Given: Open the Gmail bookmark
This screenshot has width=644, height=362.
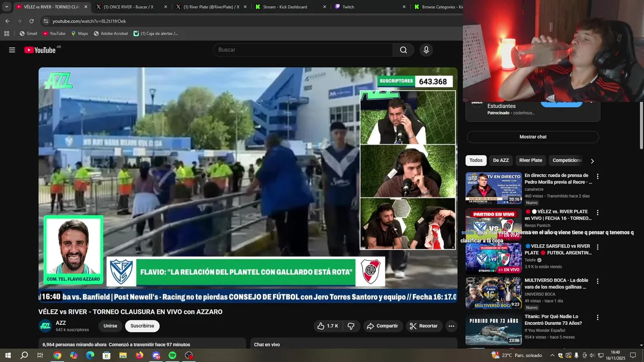Looking at the screenshot, I should pos(28,34).
